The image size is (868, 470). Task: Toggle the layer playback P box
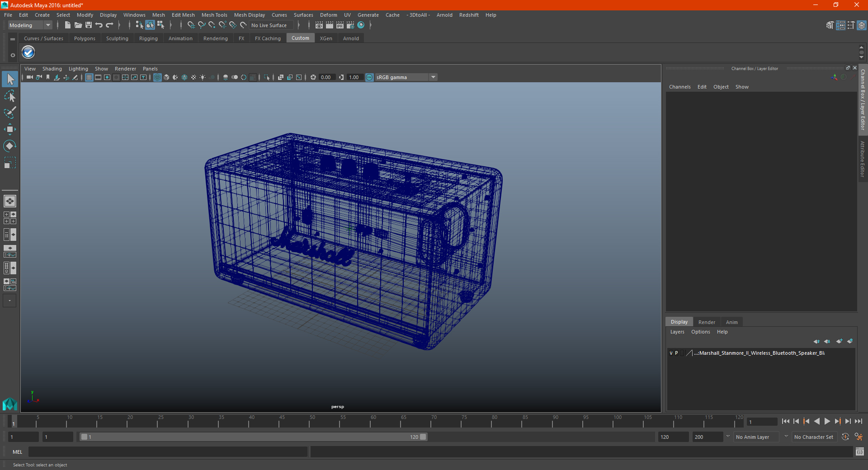[676, 353]
